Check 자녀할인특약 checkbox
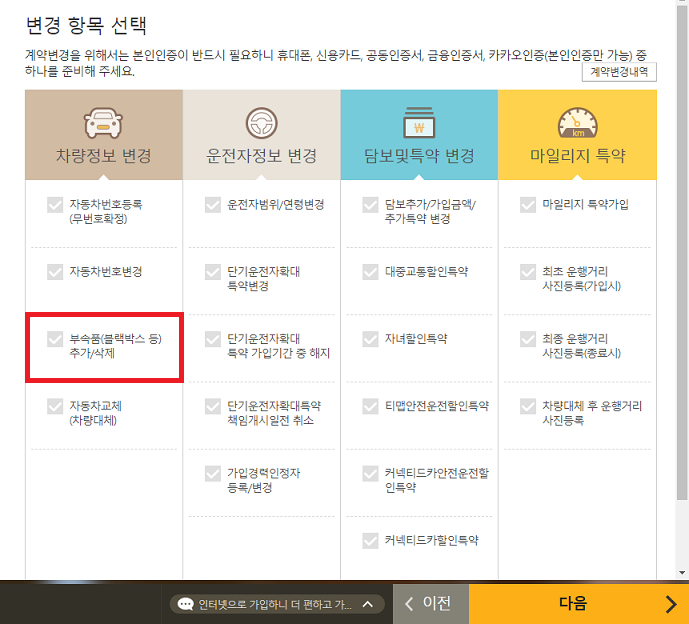Viewport: 689px width, 624px height. [370, 339]
